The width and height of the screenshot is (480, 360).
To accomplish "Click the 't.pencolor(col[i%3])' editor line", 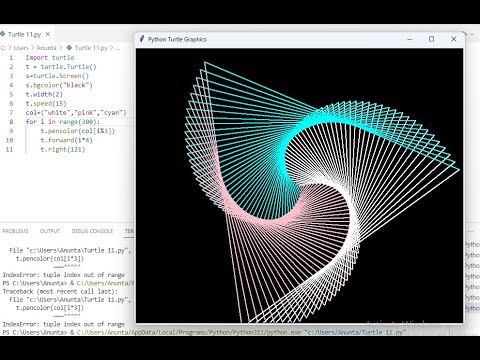I will tap(78, 131).
